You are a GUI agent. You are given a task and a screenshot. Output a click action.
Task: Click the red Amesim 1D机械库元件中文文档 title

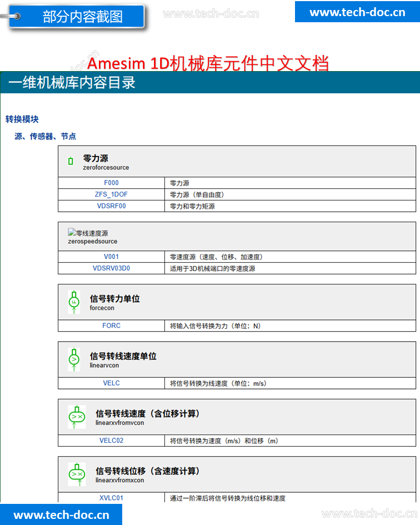(x=208, y=63)
